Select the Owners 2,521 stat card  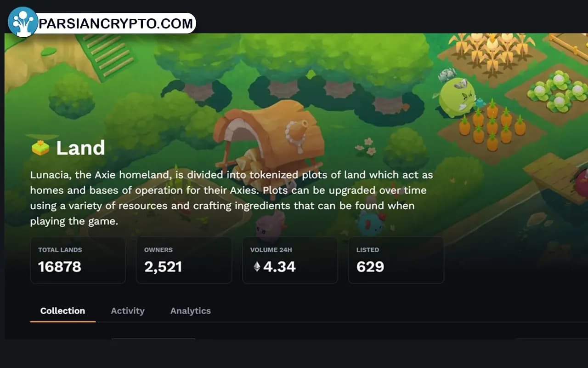click(184, 260)
